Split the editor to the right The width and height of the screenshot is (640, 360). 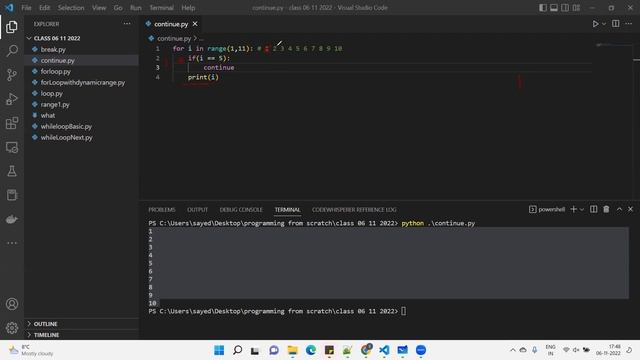tap(616, 24)
